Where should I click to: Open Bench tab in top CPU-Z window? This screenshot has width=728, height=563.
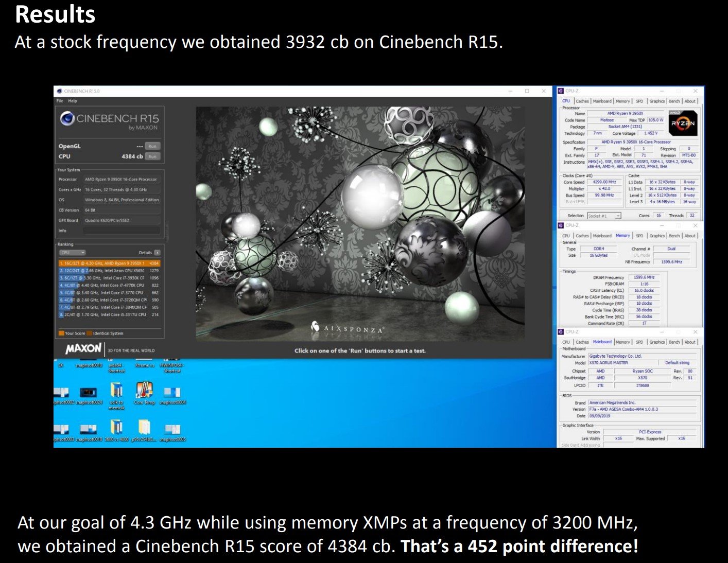pos(674,101)
